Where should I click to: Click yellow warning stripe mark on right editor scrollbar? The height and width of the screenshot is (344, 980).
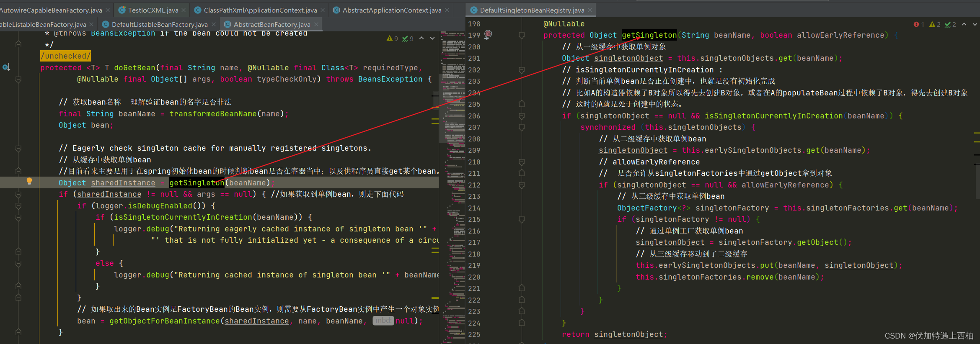977,133
